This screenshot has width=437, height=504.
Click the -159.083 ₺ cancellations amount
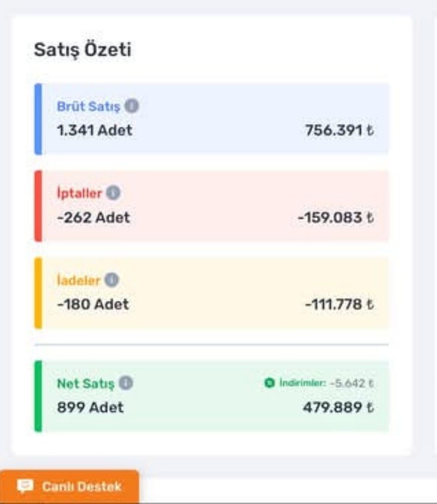tap(336, 218)
